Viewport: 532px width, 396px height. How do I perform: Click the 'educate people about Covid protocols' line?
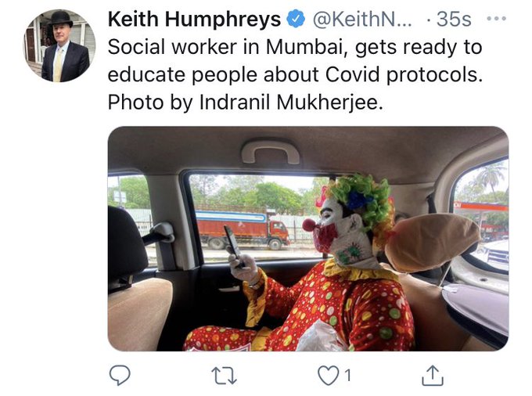295,74
